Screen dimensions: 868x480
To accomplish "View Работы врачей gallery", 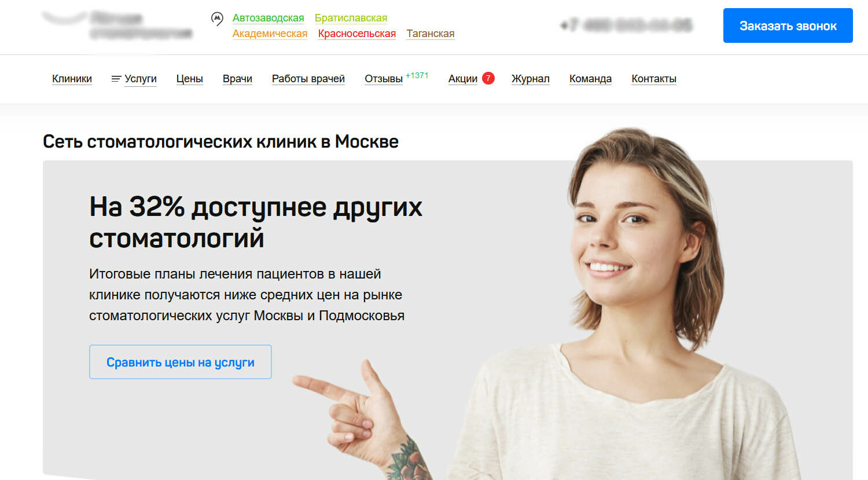I will point(308,79).
